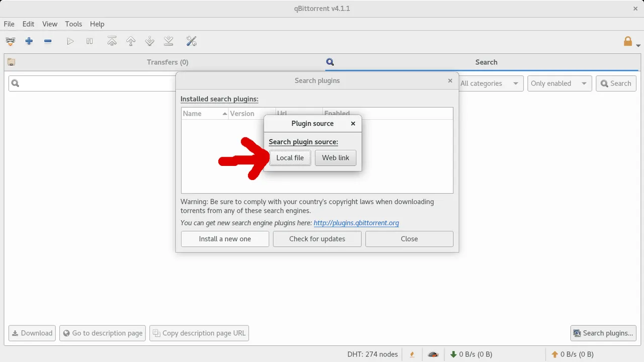644x362 pixels.
Task: Choose Local file as plugin source
Action: pyautogui.click(x=290, y=157)
